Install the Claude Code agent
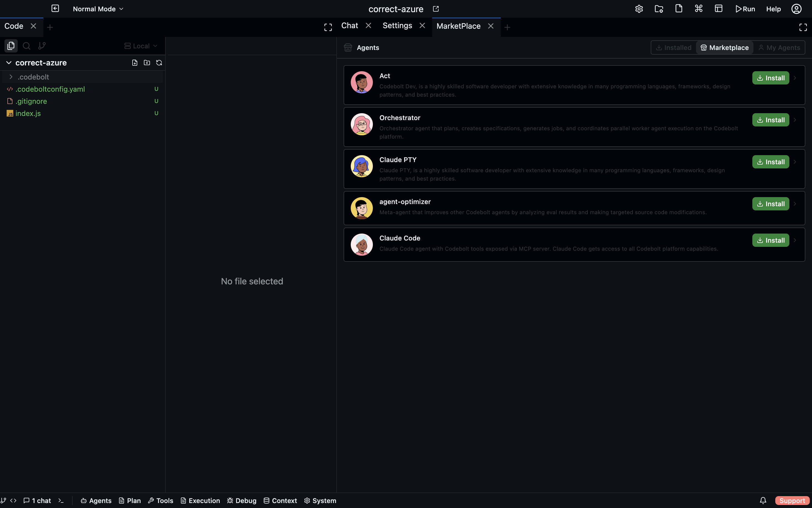This screenshot has height=508, width=812. (x=771, y=240)
